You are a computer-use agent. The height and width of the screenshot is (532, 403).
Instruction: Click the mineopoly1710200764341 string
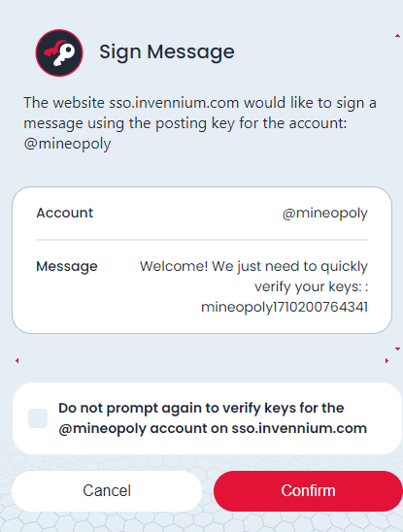pyautogui.click(x=285, y=308)
